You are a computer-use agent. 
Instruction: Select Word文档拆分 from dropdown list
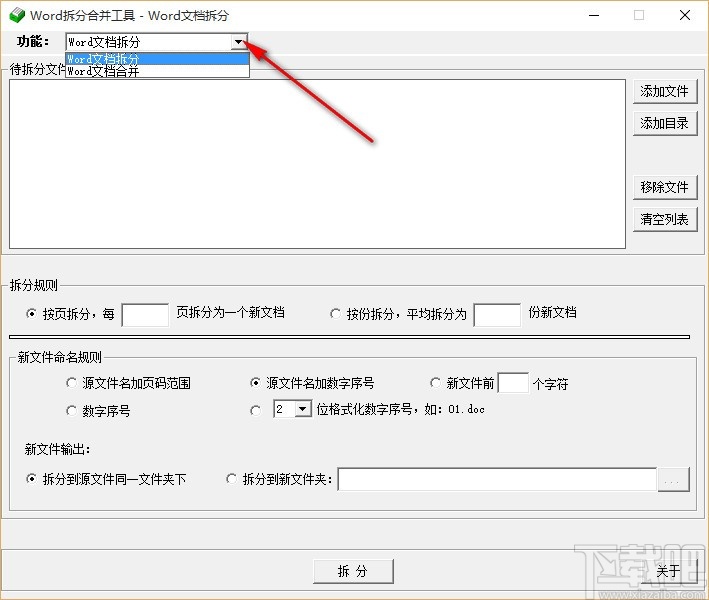157,59
